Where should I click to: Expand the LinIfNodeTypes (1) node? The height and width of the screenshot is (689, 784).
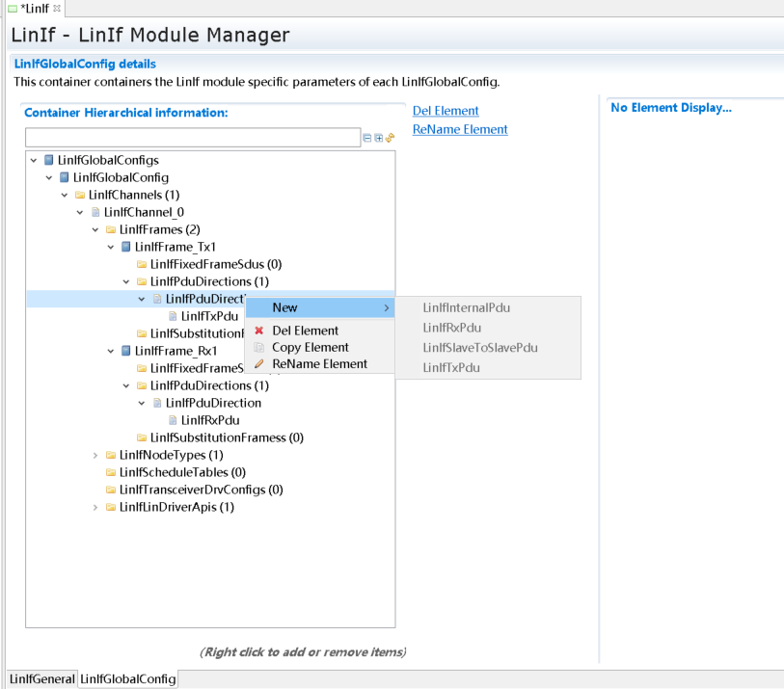[x=95, y=455]
